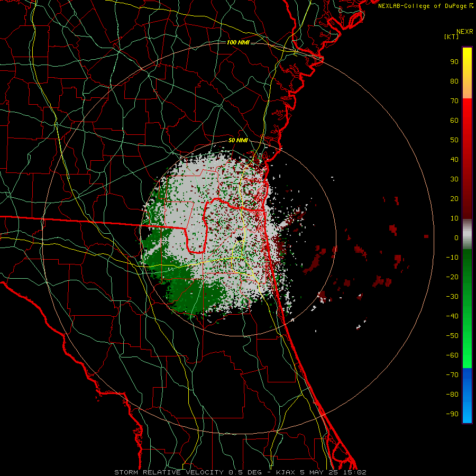Select the -70 value on velocity scale
The height and width of the screenshot is (476, 476).
point(452,375)
